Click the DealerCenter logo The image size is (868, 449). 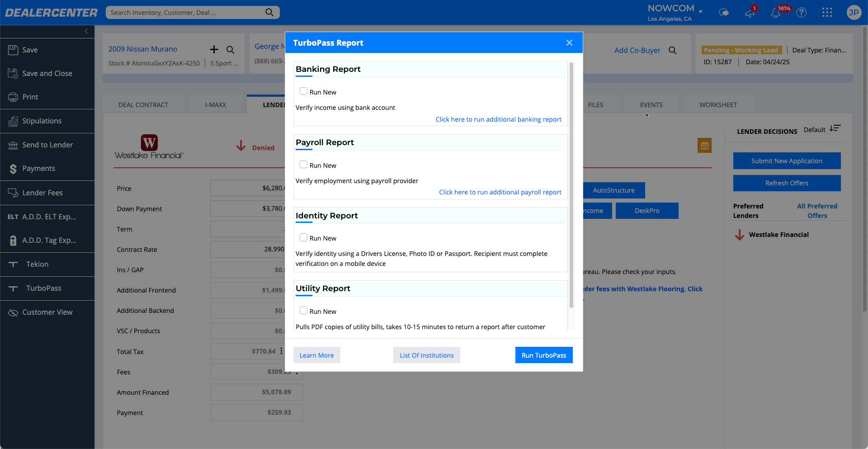(x=51, y=13)
